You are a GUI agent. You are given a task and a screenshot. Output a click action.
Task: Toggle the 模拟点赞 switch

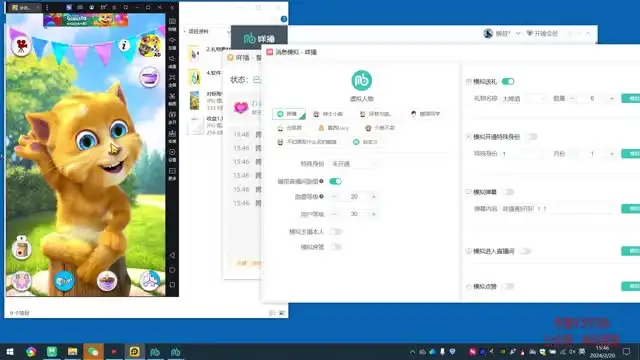pos(508,286)
